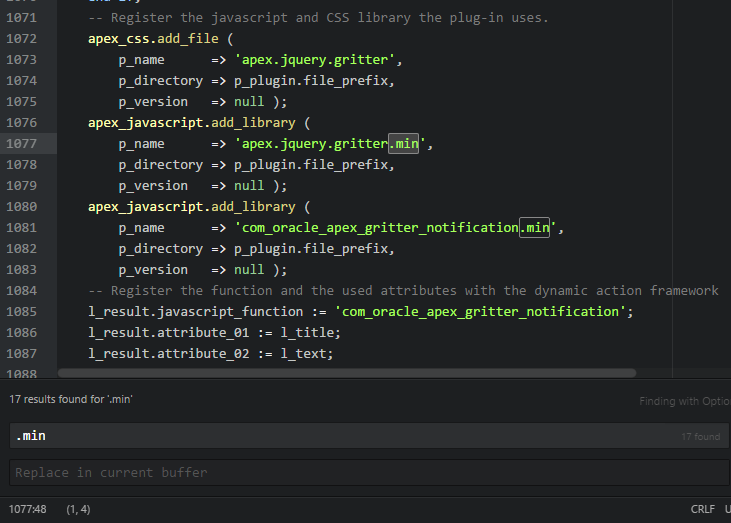The image size is (731, 523).
Task: Click '17 results found' message text
Action: click(x=71, y=399)
